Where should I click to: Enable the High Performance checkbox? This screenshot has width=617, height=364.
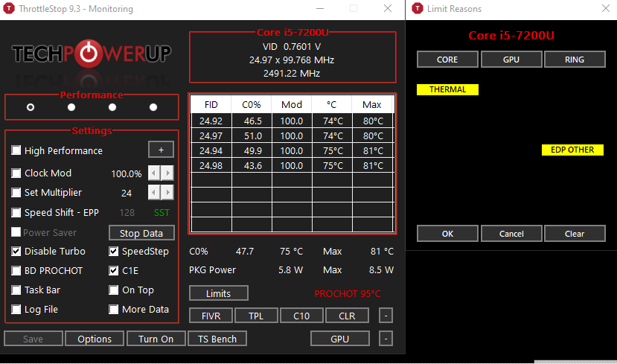[x=16, y=150]
